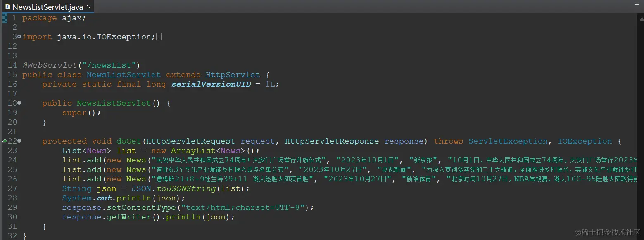Click HttpServlet in the class declaration
644x240 pixels.
click(x=233, y=75)
